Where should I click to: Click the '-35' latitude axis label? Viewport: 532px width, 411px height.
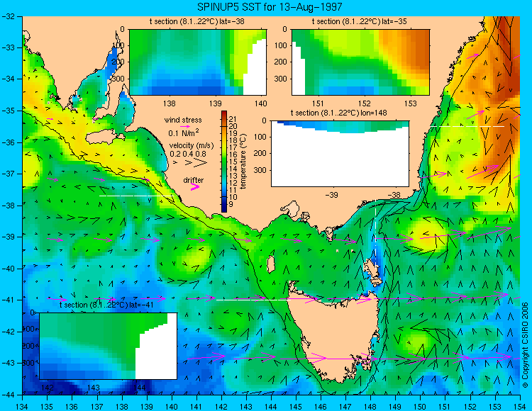point(7,111)
